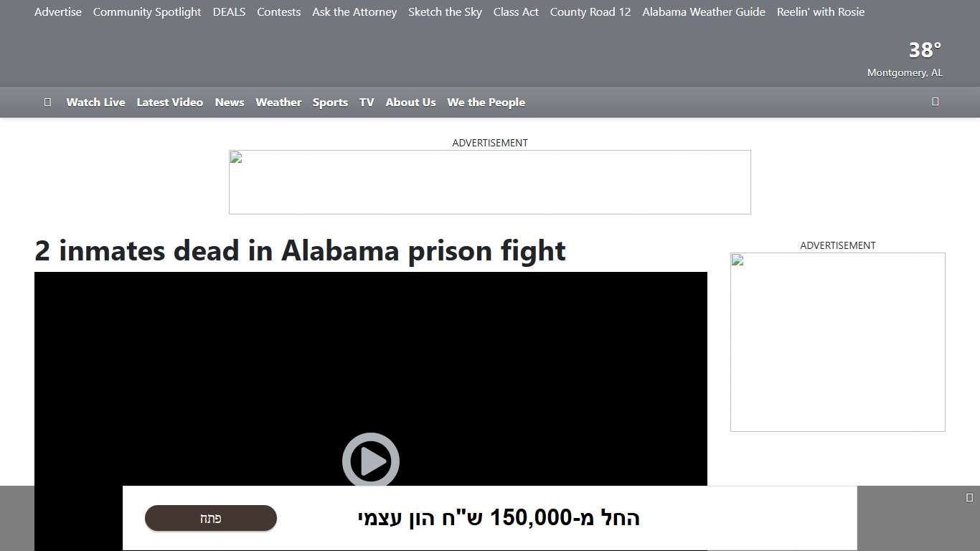Switch to the Latest Video section
This screenshot has height=551, width=980.
(169, 102)
